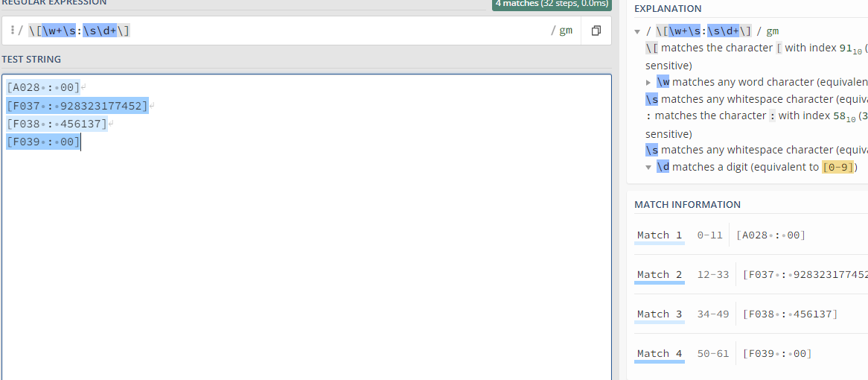Select the Match 2 label
Image resolution: width=868 pixels, height=380 pixels.
[x=659, y=275]
